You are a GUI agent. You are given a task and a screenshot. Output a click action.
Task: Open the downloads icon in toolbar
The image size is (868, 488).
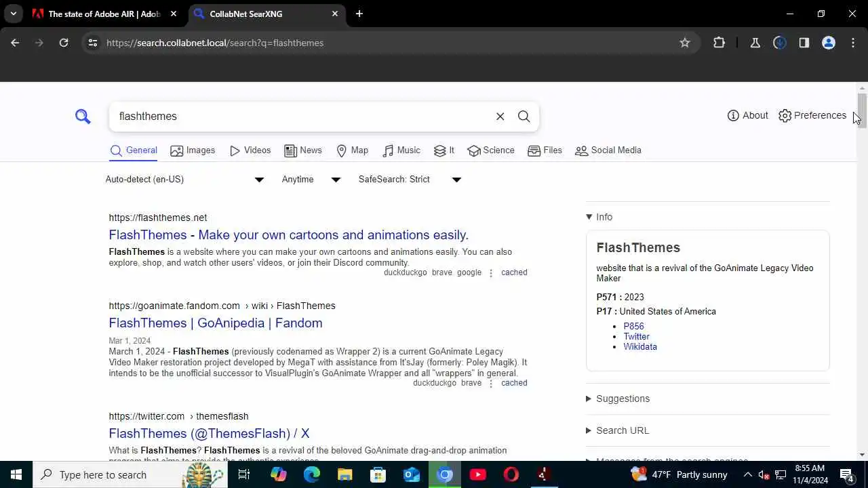point(780,43)
